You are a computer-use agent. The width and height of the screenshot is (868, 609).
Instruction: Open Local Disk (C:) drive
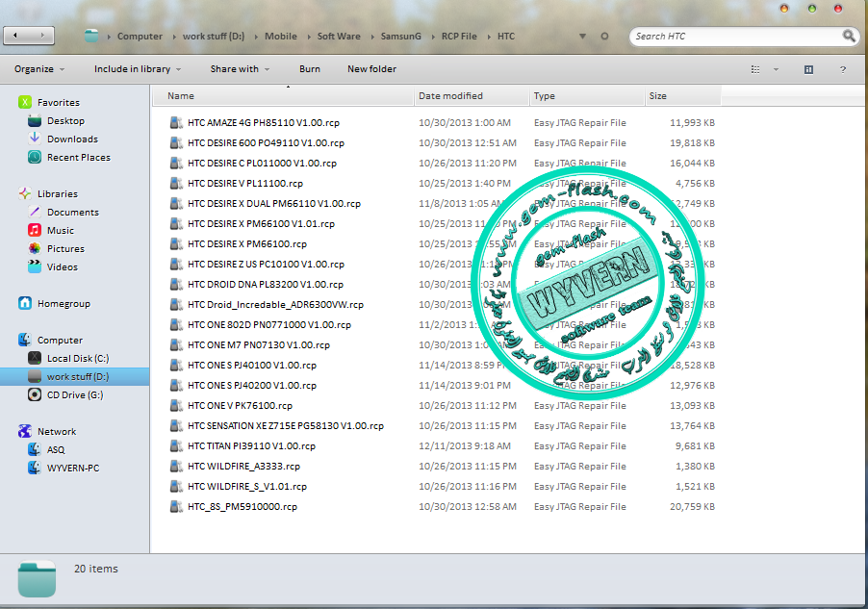click(x=78, y=358)
